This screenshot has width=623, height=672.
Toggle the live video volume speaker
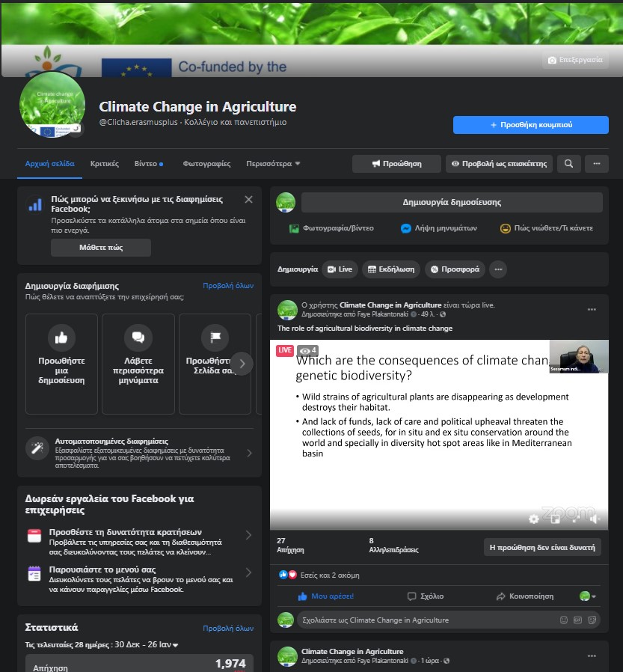point(595,519)
